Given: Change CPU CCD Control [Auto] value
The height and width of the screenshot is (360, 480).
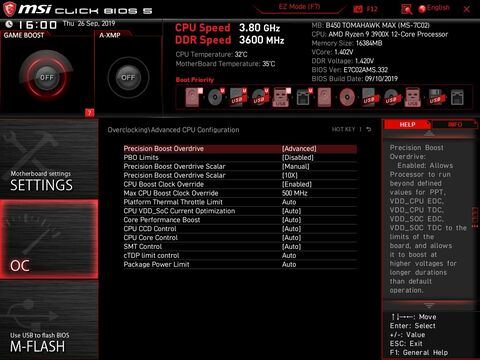Looking at the screenshot, I should click(291, 229).
